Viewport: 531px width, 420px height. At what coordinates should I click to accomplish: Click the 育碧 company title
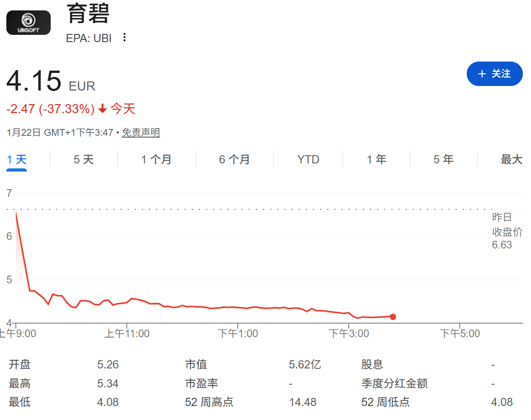[88, 13]
